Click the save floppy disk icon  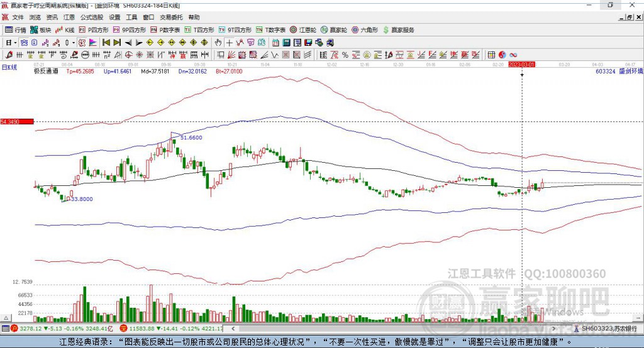[308, 43]
